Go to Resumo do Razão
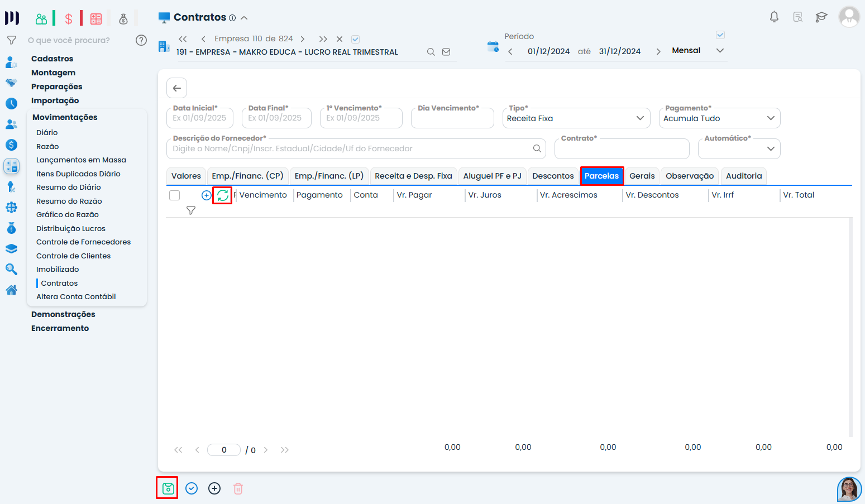This screenshot has height=504, width=865. pos(69,201)
